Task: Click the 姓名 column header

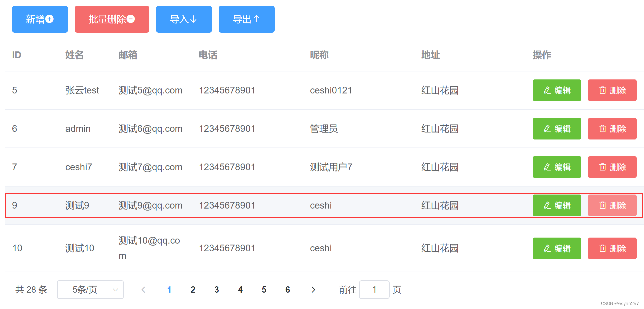Action: click(74, 55)
